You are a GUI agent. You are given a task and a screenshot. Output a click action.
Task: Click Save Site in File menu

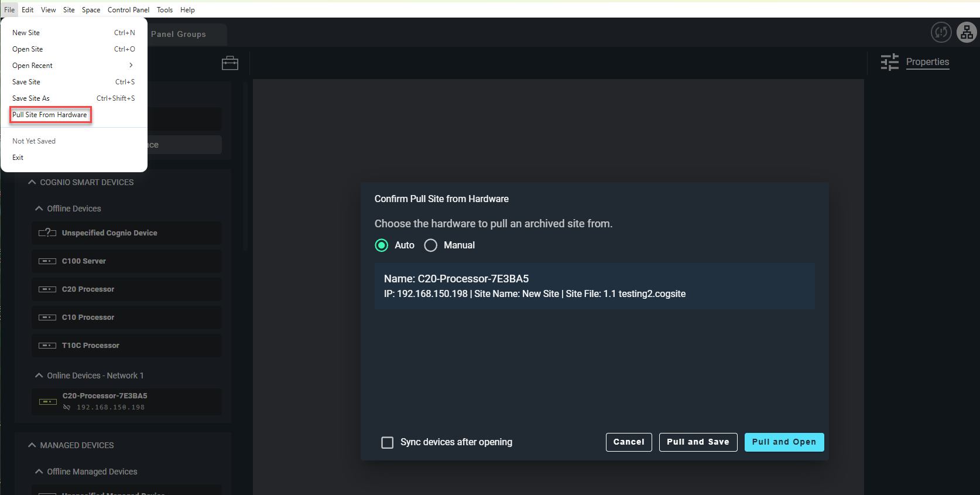click(x=74, y=82)
